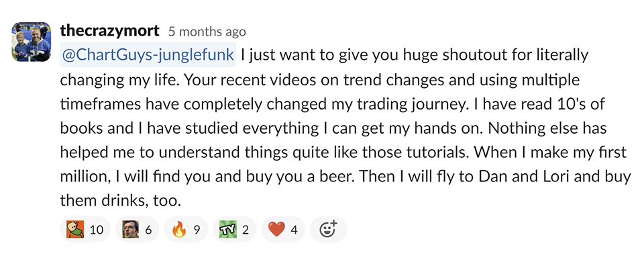
Task: Click the word "million," in the message
Action: point(87,177)
